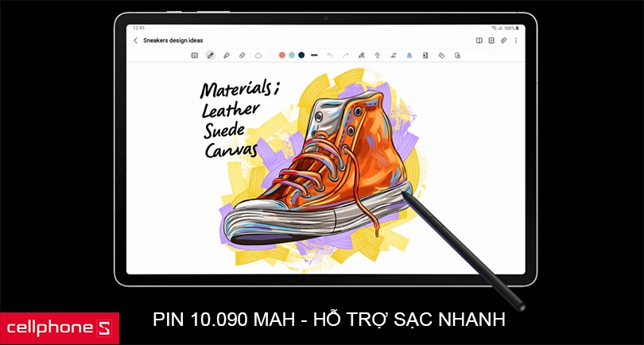This screenshot has height=345, width=644.
Task: Check the battery 100% status indicator
Action: point(511,28)
